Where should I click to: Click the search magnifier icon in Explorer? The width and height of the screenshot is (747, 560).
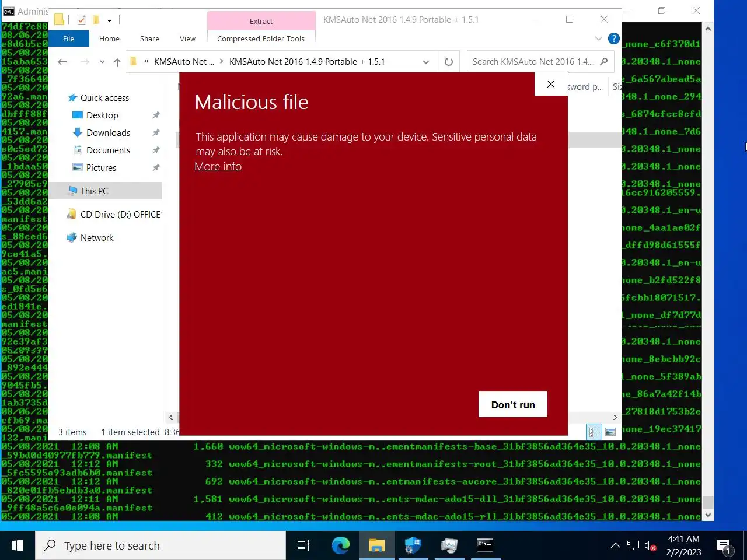[604, 61]
